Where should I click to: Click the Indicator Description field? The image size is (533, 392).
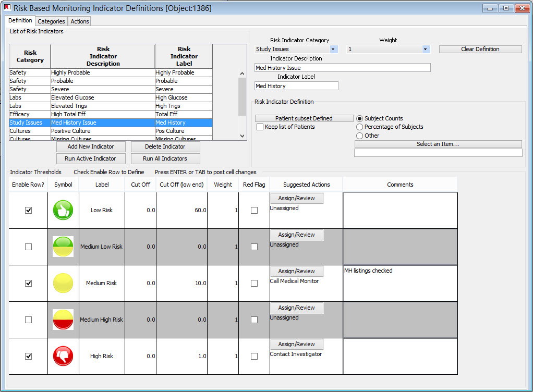tap(343, 68)
